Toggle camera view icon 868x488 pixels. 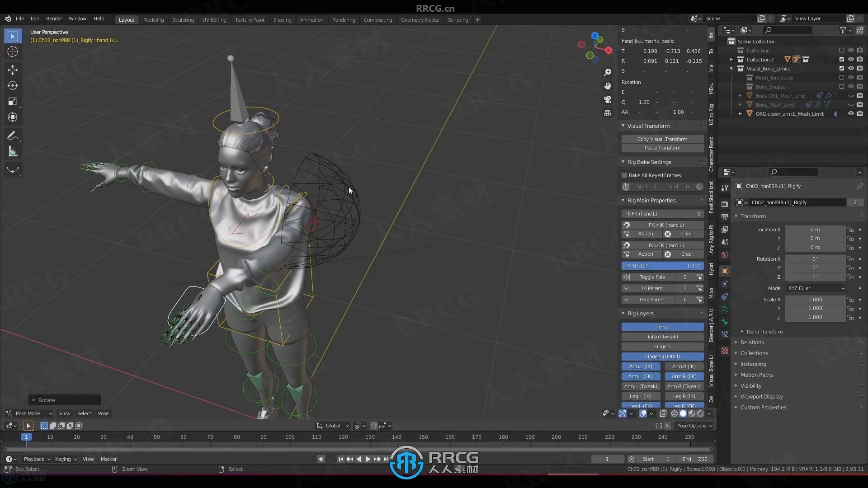click(x=608, y=99)
